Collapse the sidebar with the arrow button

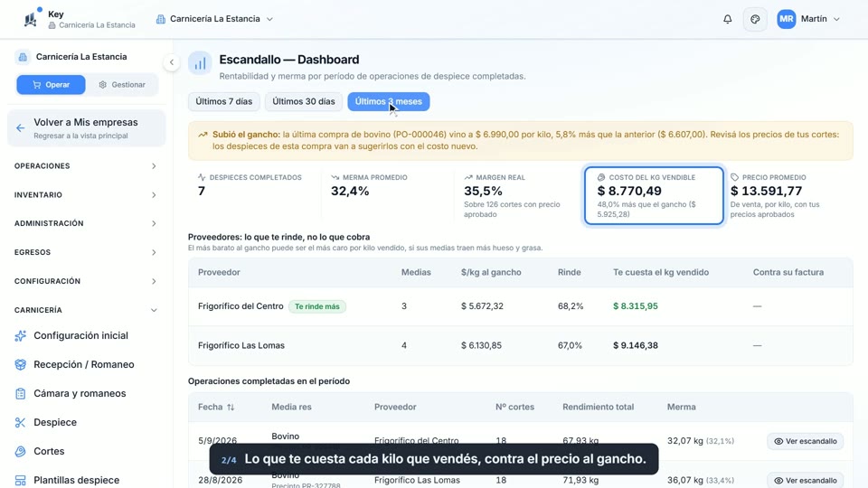click(172, 62)
